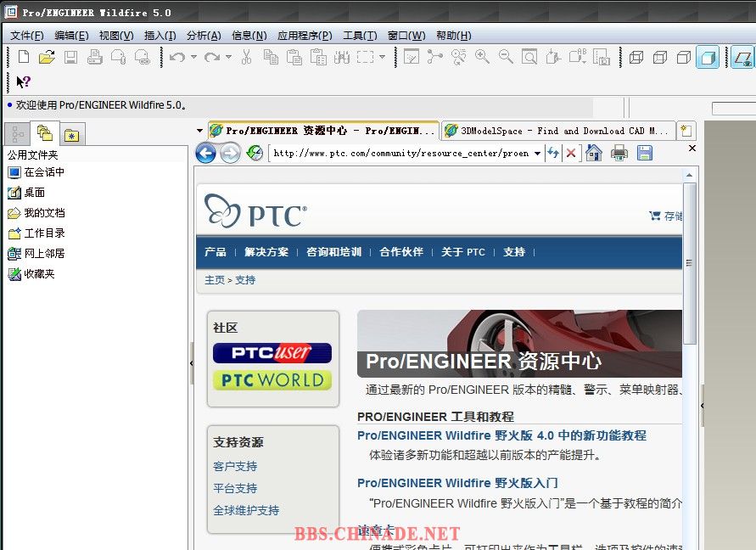Click the browser Forward arrow button
The image size is (756, 550).
[x=231, y=154]
